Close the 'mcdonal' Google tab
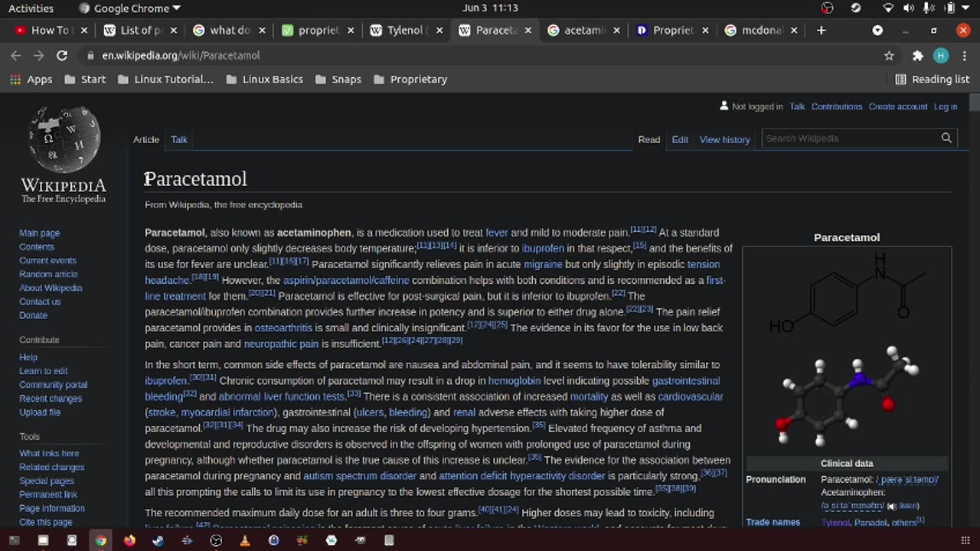Image resolution: width=980 pixels, height=551 pixels. coord(794,31)
